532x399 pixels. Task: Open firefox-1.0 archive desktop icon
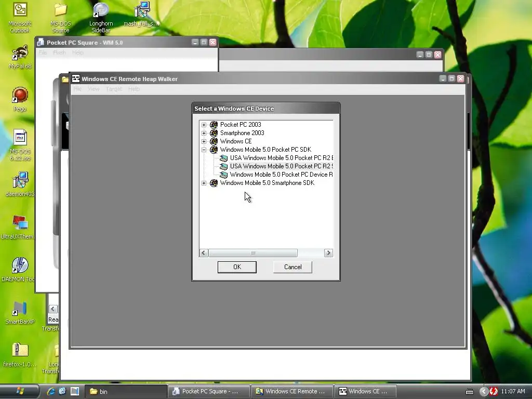coord(20,355)
